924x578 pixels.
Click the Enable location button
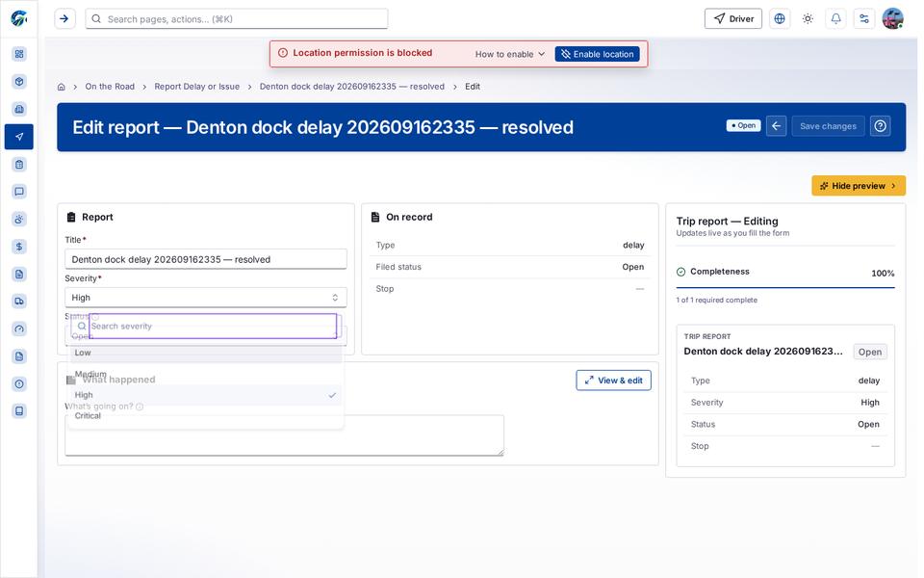(x=597, y=54)
